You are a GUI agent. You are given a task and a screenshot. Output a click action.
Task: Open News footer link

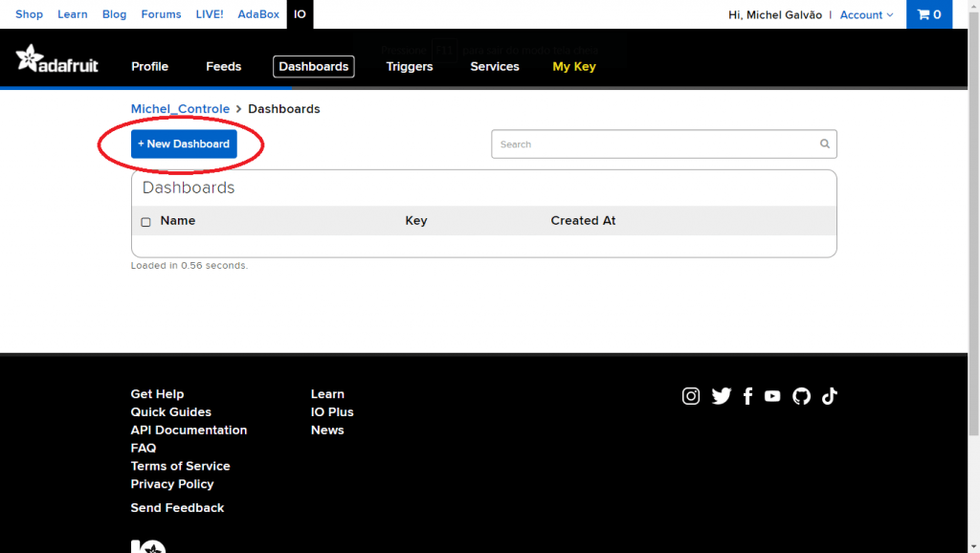(x=327, y=430)
